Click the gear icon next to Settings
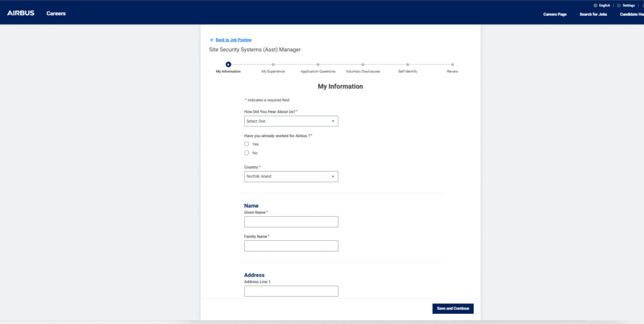This screenshot has width=644, height=324. (619, 5)
